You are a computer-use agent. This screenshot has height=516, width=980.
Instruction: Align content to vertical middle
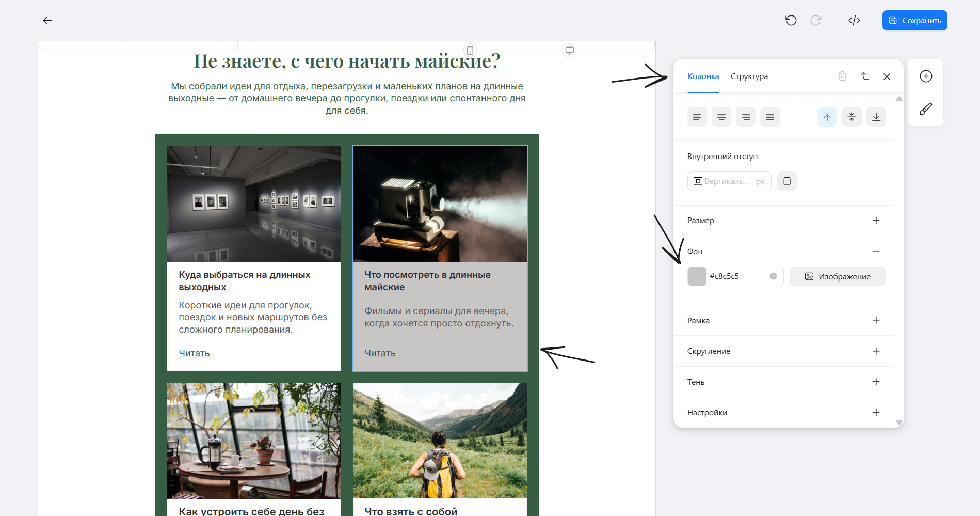coord(852,117)
